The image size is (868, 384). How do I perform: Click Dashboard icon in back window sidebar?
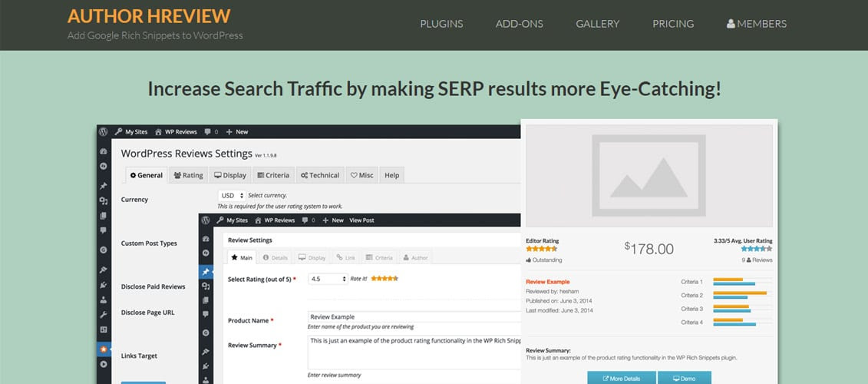(104, 151)
